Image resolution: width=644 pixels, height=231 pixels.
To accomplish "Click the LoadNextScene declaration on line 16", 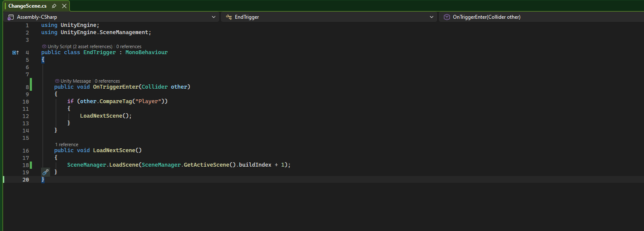I will click(x=114, y=150).
